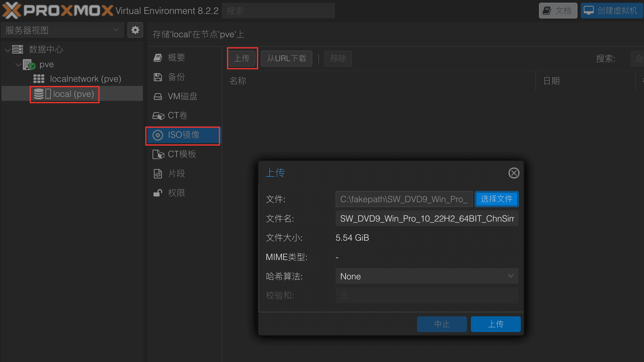
Task: Open 文档 documentation
Action: (558, 11)
